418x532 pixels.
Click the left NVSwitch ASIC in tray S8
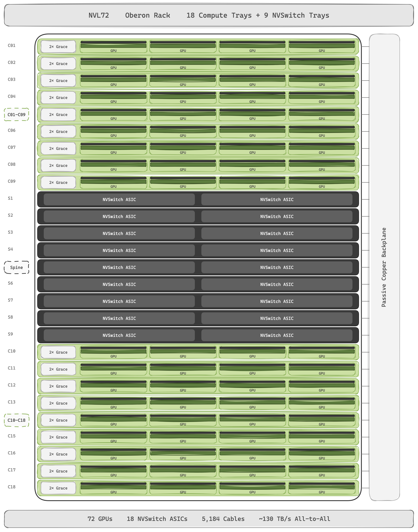(x=119, y=318)
